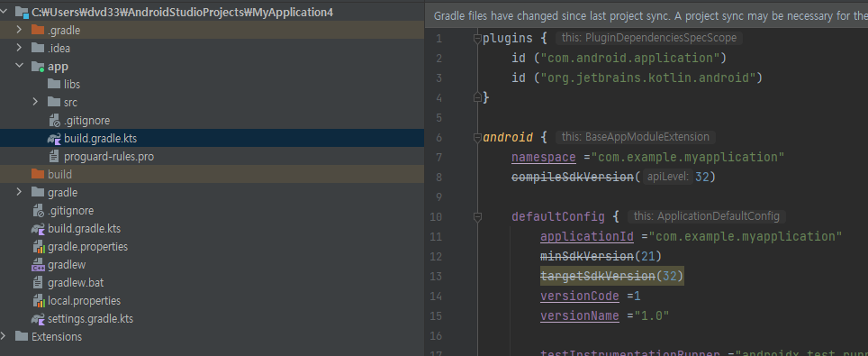Click the BaseAppModuleExtension inlay hint
The width and height of the screenshot is (868, 356).
point(636,137)
